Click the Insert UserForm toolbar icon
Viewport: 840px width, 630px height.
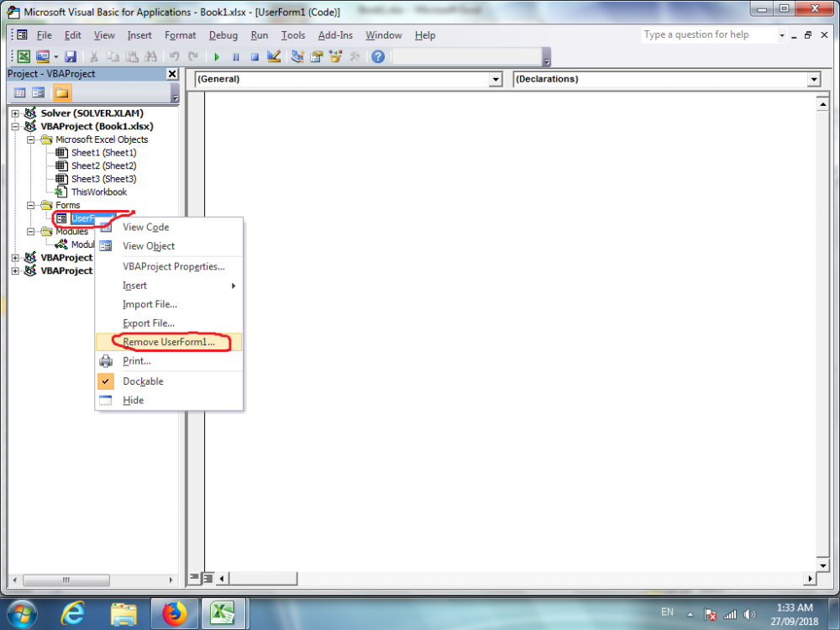(42, 56)
